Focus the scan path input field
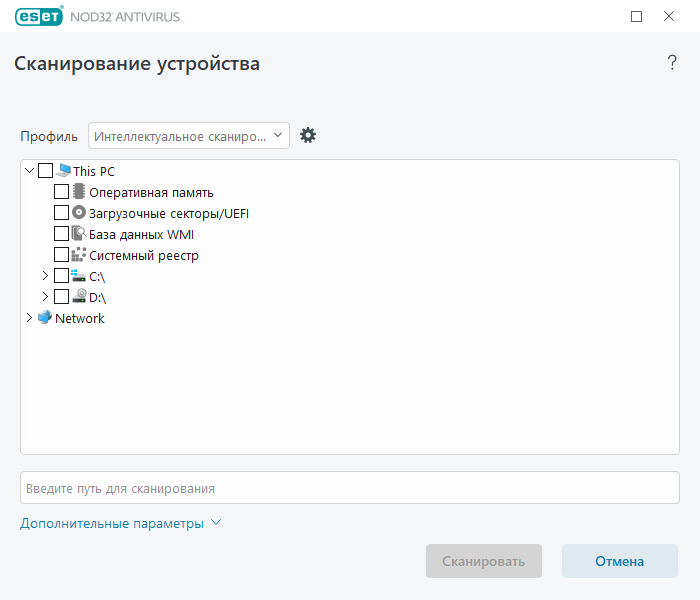The width and height of the screenshot is (700, 600). pyautogui.click(x=350, y=488)
